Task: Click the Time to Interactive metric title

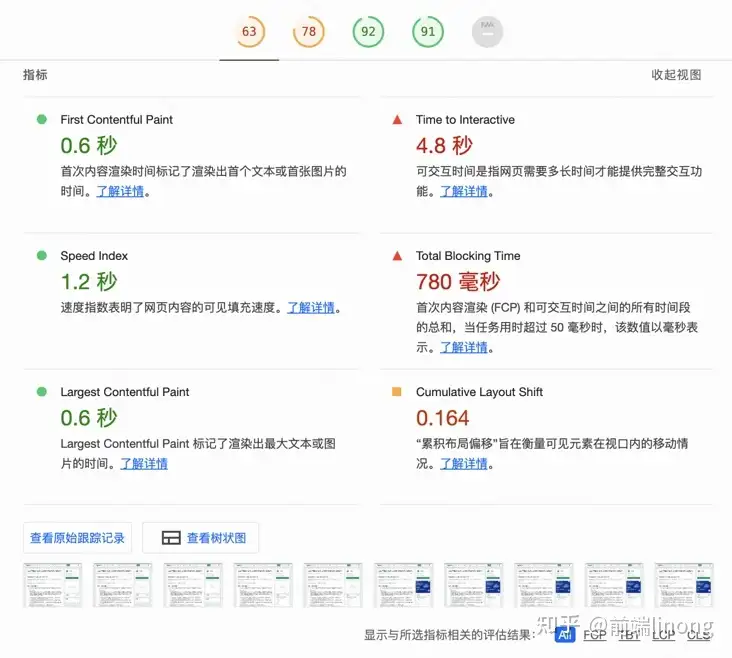Action: click(x=465, y=120)
